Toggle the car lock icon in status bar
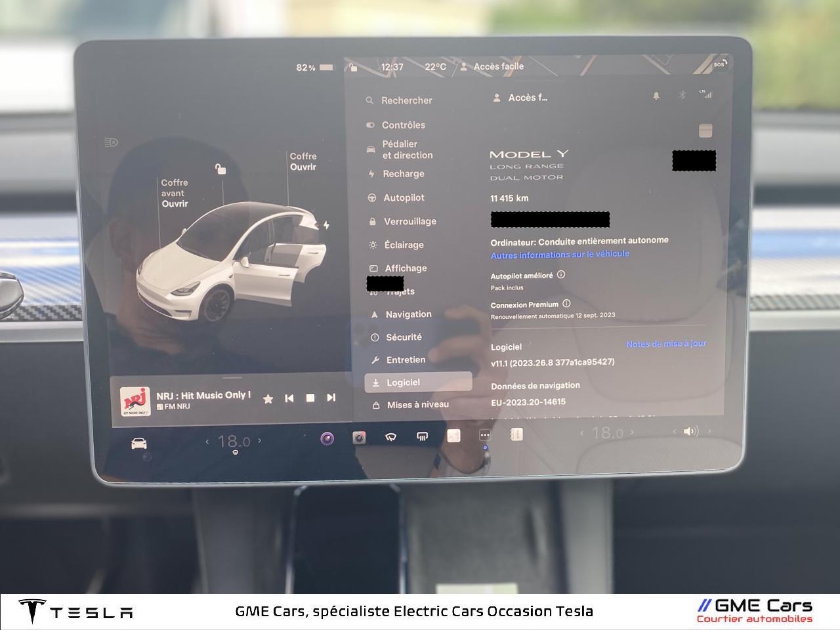Image resolution: width=840 pixels, height=630 pixels. (353, 67)
